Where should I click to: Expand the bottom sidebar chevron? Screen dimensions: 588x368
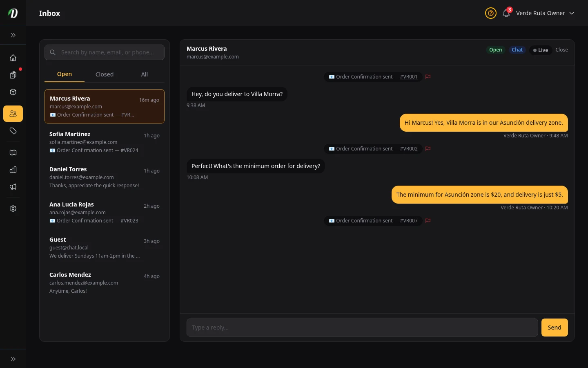coord(13,359)
